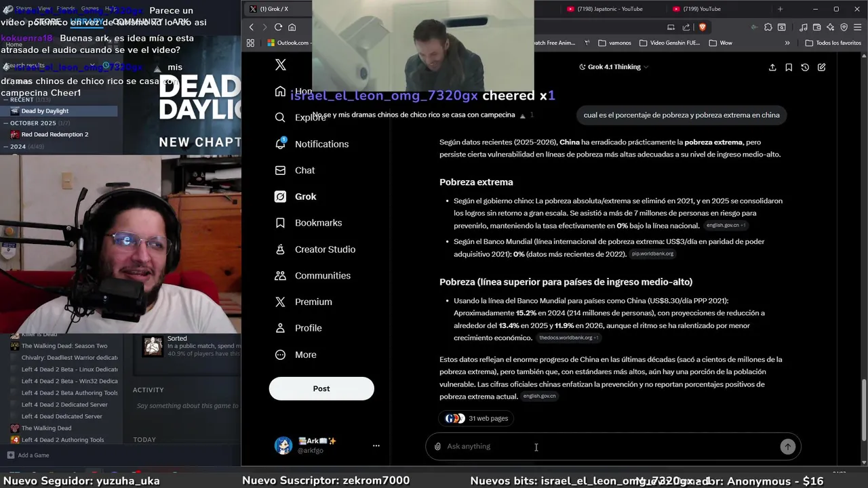Open thedocs.worldbank.org source chip

click(568, 338)
